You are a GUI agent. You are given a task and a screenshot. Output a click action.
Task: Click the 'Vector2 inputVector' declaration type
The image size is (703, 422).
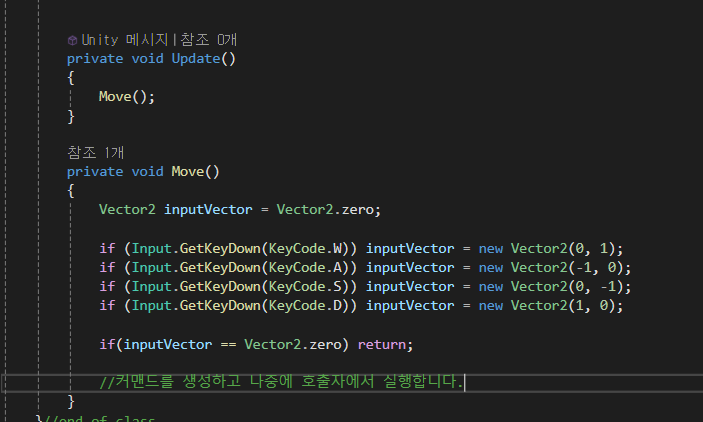(127, 210)
